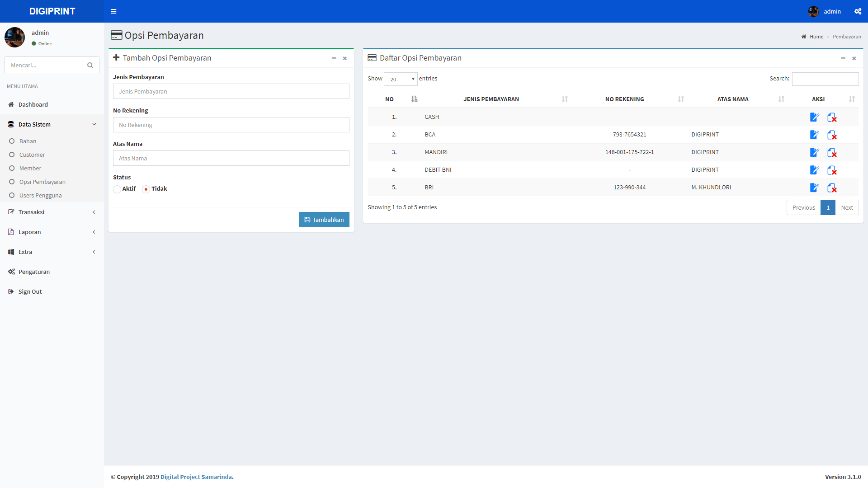Click the DIGIPRINT logo
The height and width of the screenshot is (488, 868).
(x=52, y=11)
